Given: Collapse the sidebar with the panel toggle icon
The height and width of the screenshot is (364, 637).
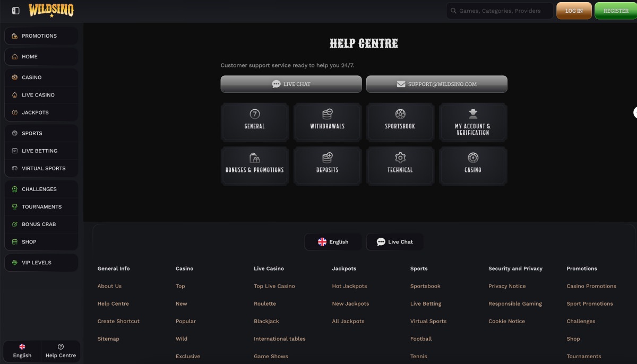Looking at the screenshot, I should point(15,11).
